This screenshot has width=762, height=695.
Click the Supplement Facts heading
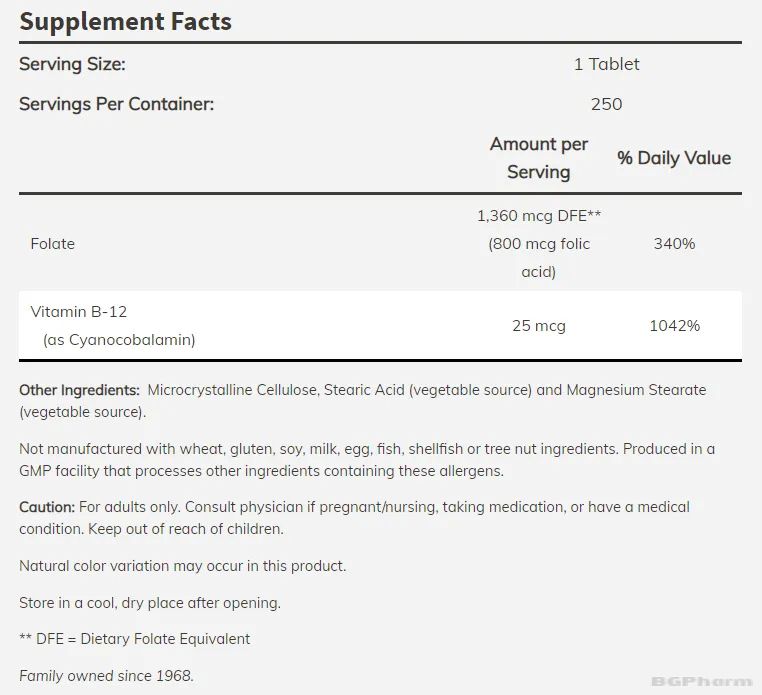[125, 22]
